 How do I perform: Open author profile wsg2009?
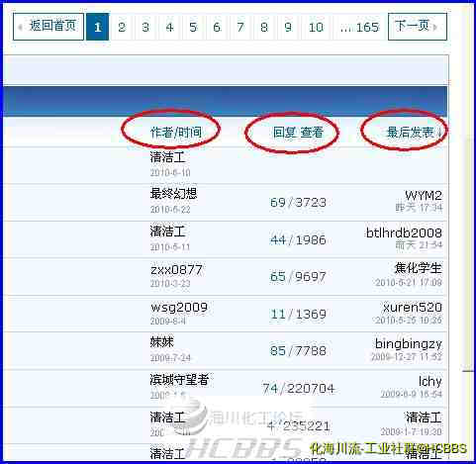179,308
